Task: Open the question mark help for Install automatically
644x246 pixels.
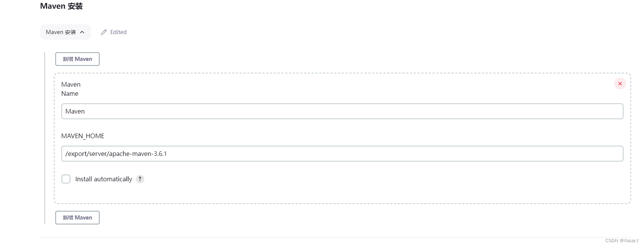Action: tap(140, 179)
